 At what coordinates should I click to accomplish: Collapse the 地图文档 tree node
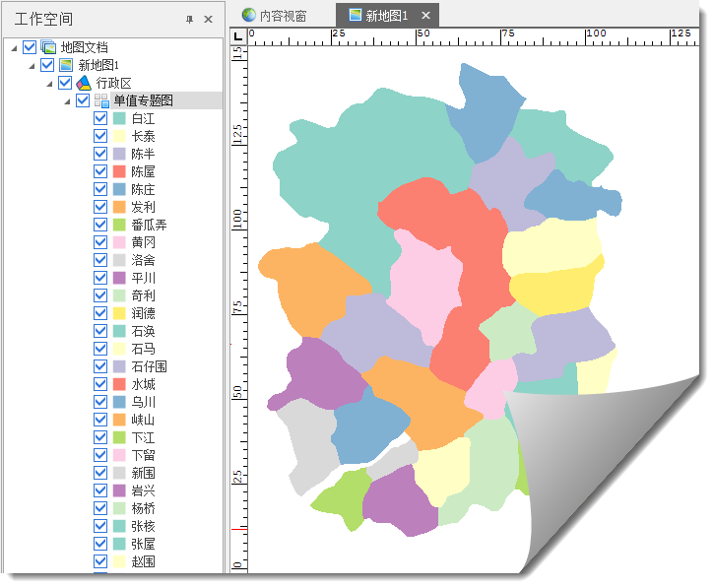click(14, 47)
